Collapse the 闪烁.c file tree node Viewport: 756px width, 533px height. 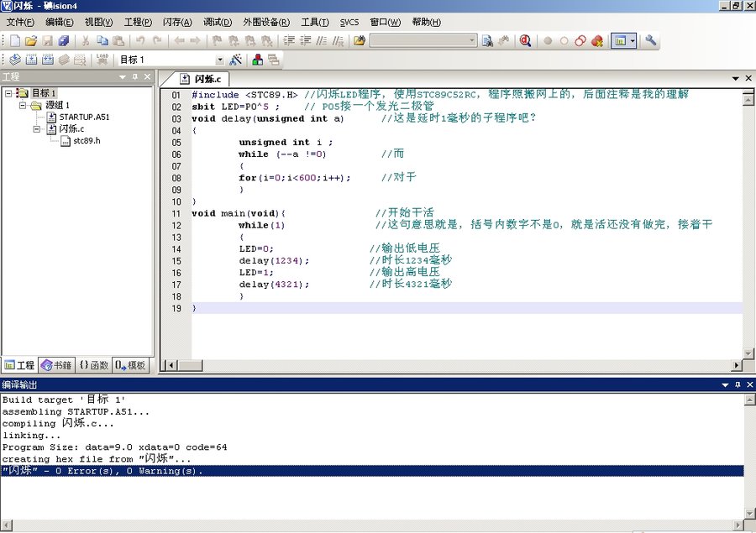click(38, 128)
